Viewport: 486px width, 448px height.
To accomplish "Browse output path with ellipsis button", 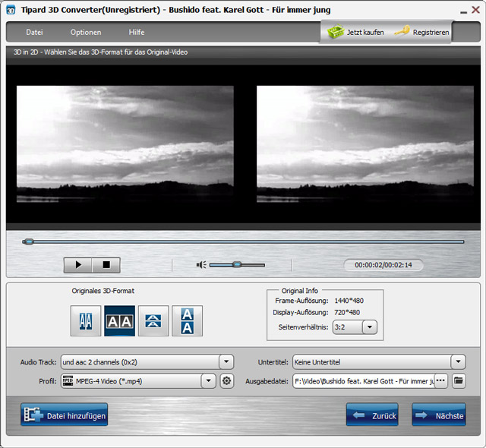I will (x=440, y=380).
